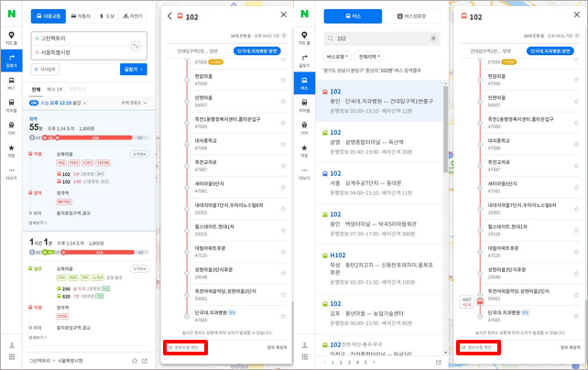Open 버스 from the directions view sidebar

(x=11, y=83)
